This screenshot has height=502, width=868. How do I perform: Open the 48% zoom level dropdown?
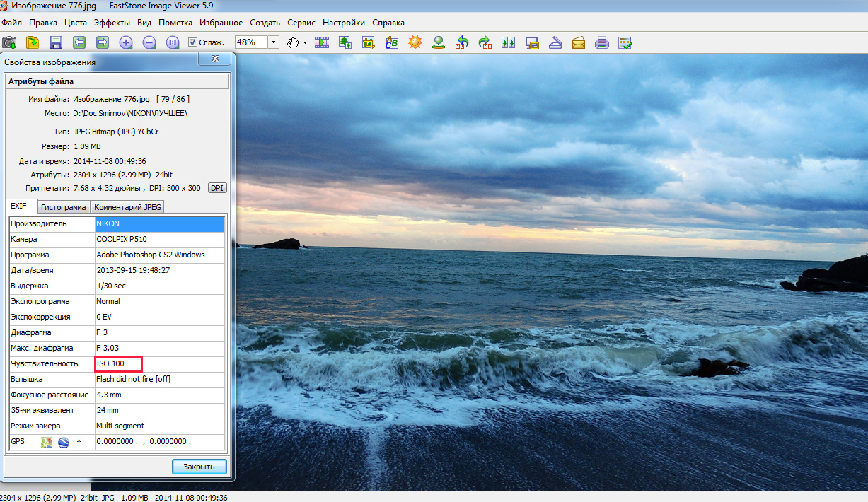coord(273,42)
